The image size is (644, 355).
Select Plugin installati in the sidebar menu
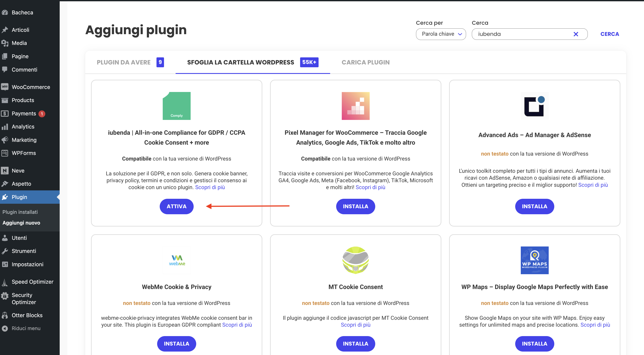(20, 212)
